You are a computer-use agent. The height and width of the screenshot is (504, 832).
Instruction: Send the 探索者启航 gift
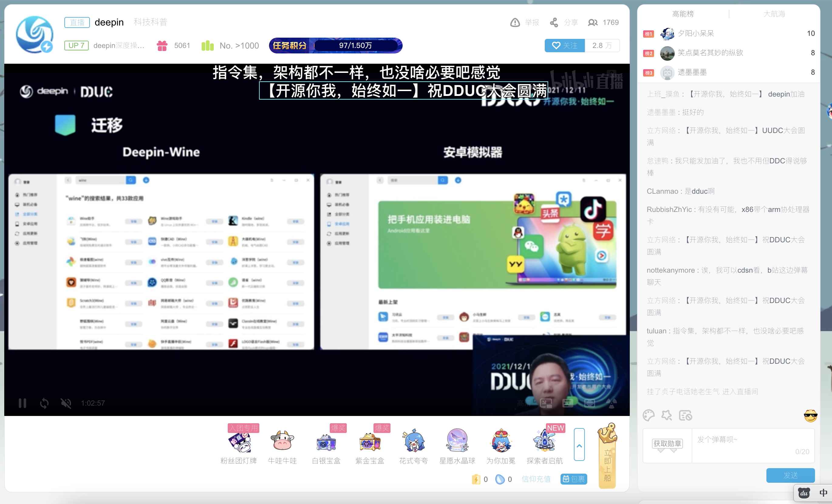[x=545, y=445]
